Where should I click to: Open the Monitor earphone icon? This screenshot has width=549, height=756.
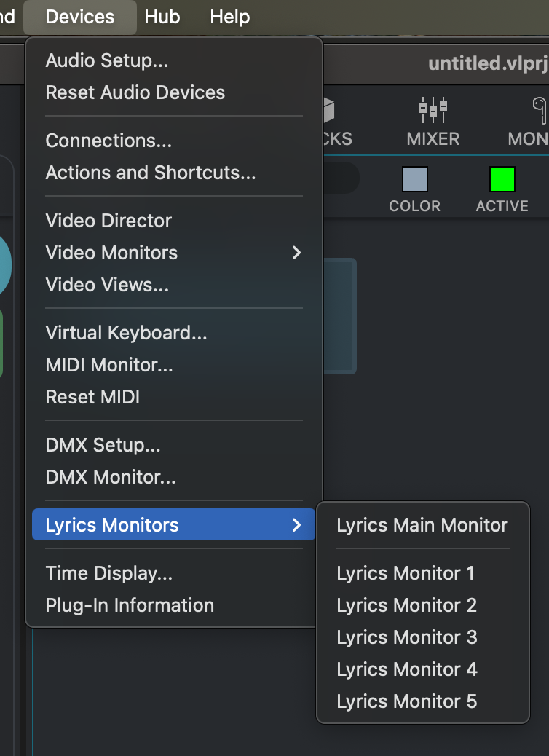[539, 111]
